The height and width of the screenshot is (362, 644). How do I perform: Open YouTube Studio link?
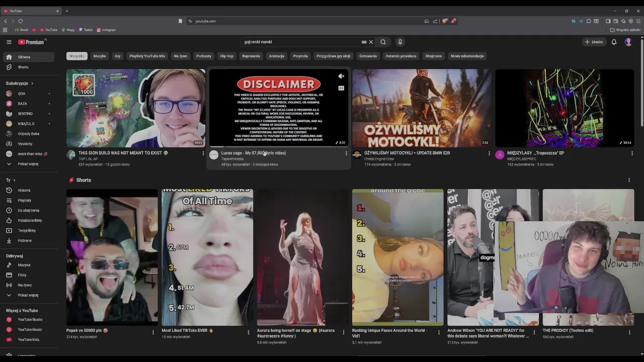(x=29, y=319)
